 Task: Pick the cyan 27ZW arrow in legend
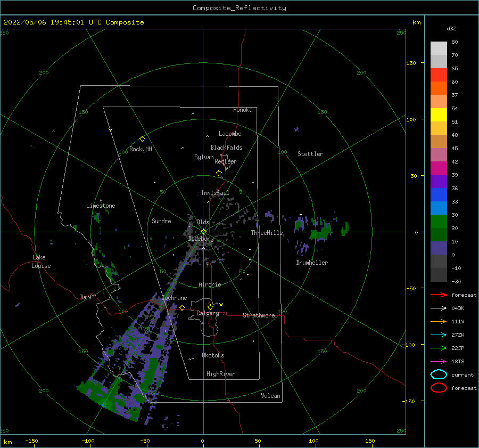tap(439, 335)
